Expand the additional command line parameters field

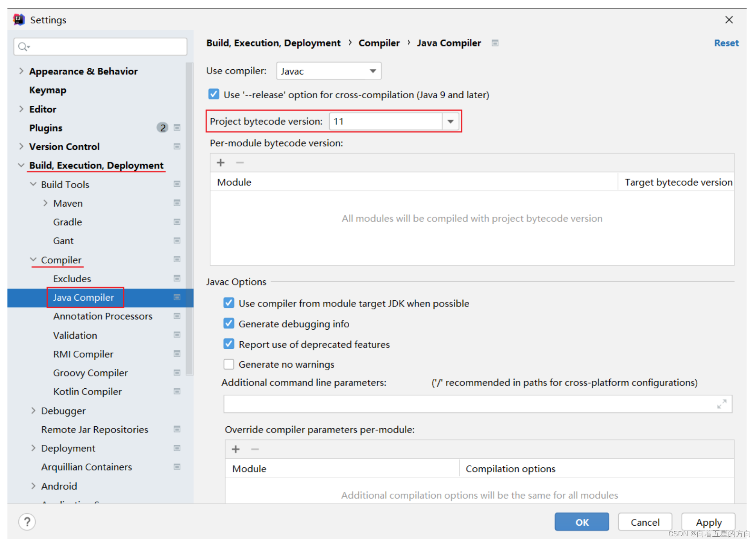coord(722,404)
